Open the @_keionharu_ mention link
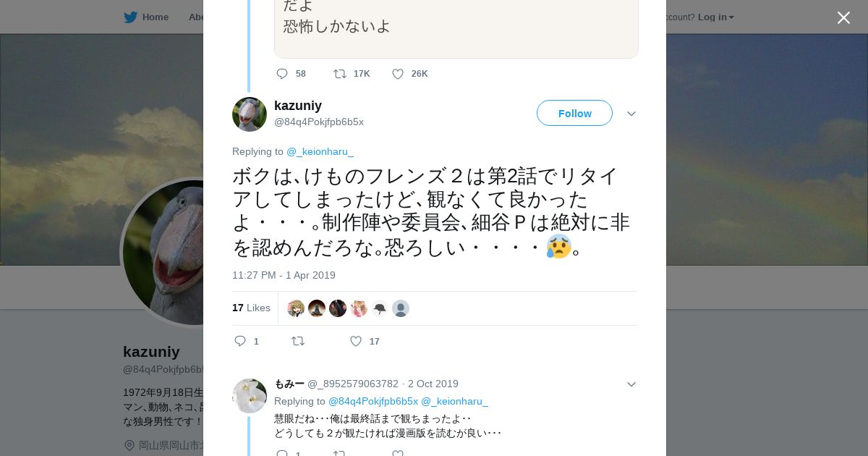The image size is (868, 456). click(x=320, y=152)
